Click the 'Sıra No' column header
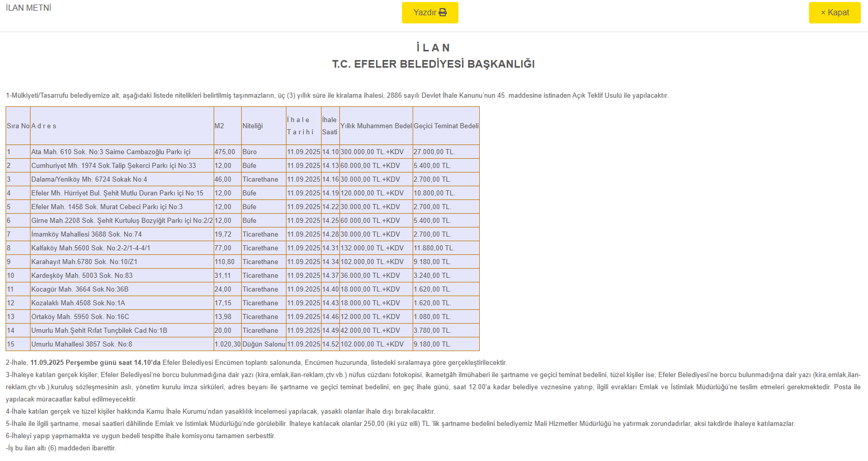This screenshot has width=868, height=461. [18, 126]
